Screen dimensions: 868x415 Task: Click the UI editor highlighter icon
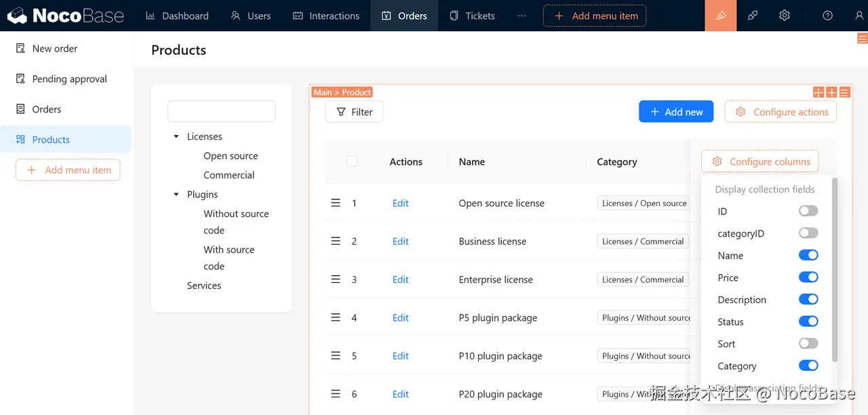point(721,16)
